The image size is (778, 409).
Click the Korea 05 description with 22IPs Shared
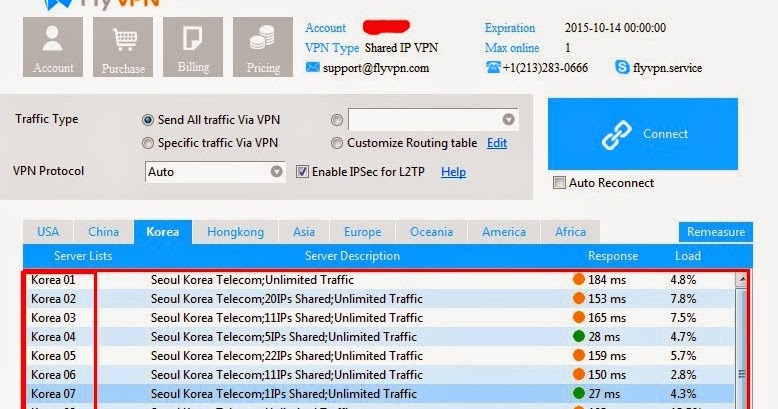coord(287,356)
